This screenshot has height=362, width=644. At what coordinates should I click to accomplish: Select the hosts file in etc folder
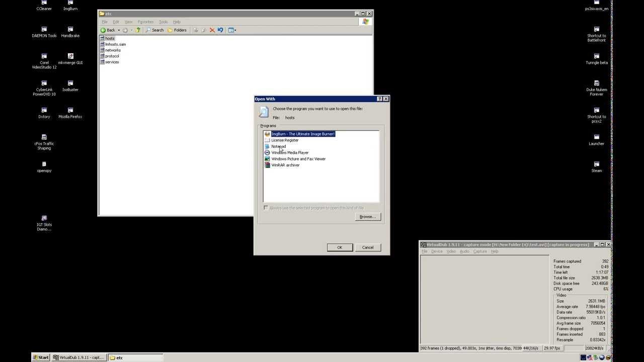click(107, 38)
